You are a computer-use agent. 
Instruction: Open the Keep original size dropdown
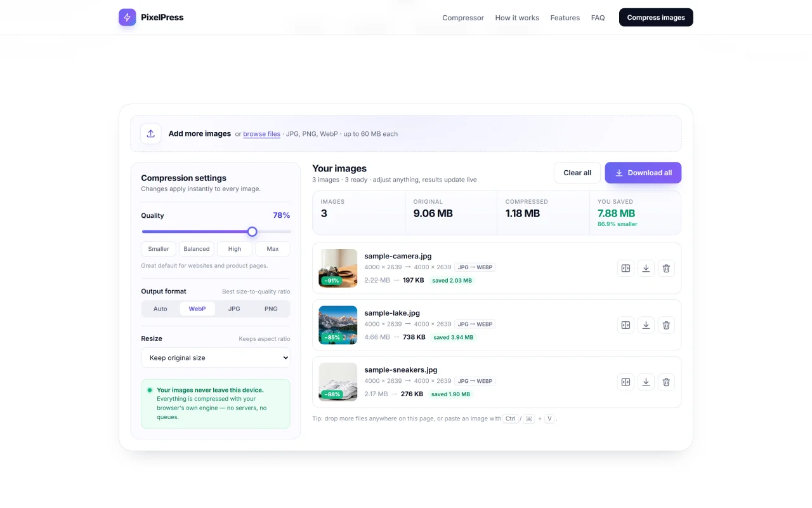coord(216,358)
